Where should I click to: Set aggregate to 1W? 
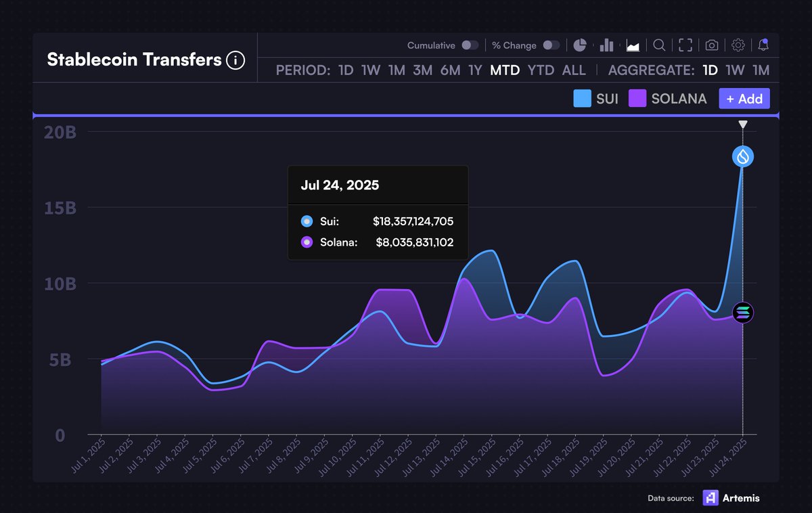coord(735,70)
